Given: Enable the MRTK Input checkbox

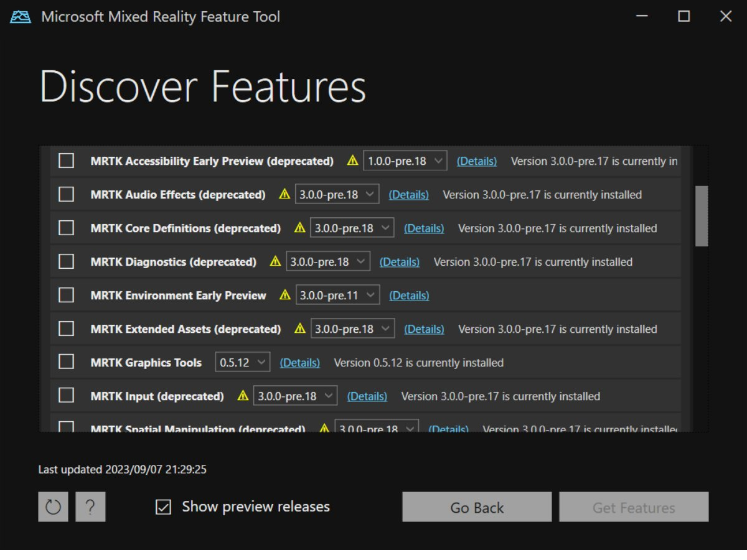Looking at the screenshot, I should pos(66,396).
